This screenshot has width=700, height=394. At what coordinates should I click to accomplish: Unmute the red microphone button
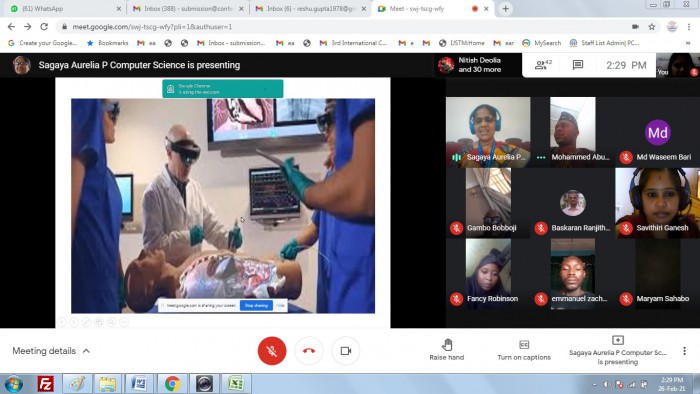coord(272,351)
